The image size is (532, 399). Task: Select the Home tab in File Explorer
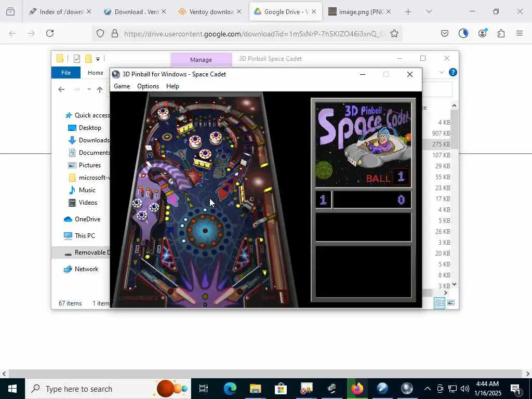(96, 73)
